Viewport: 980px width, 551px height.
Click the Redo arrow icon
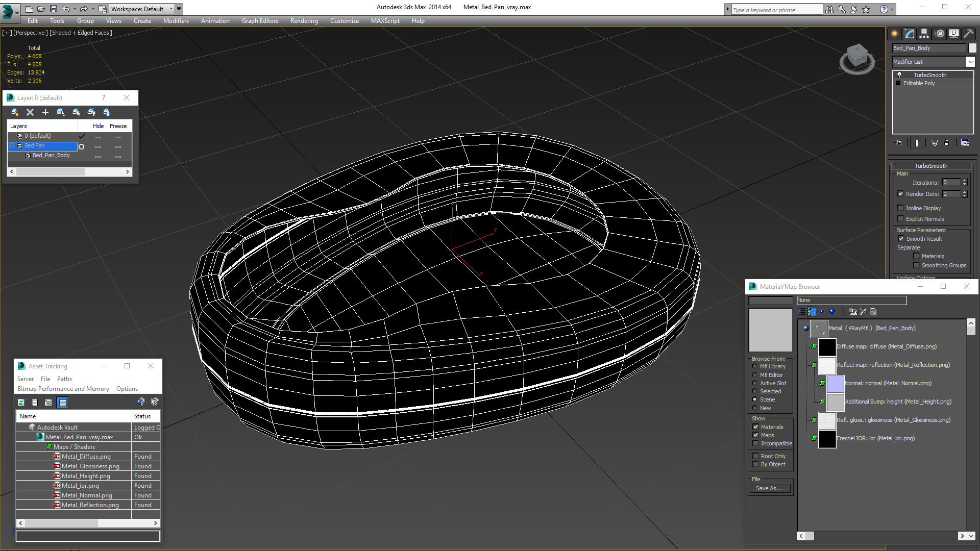83,9
